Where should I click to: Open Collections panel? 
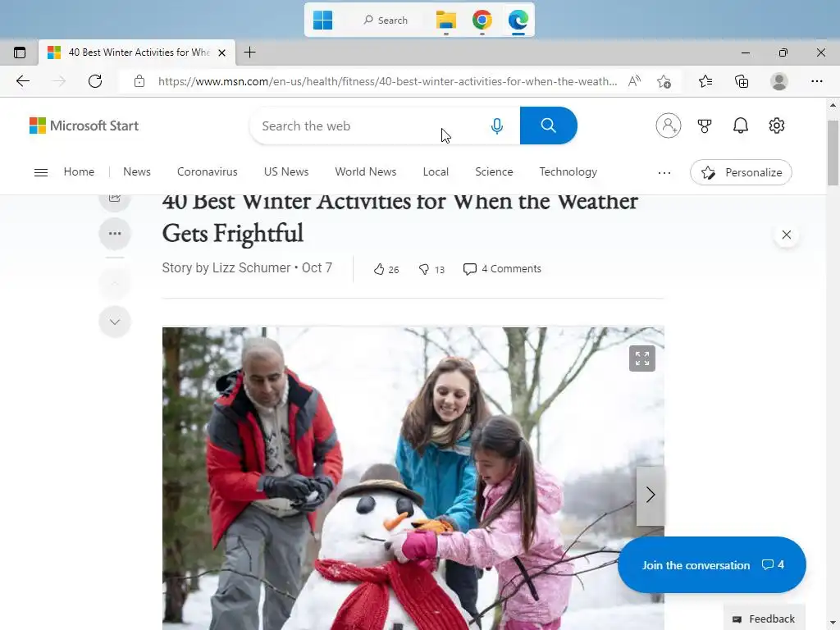[742, 81]
